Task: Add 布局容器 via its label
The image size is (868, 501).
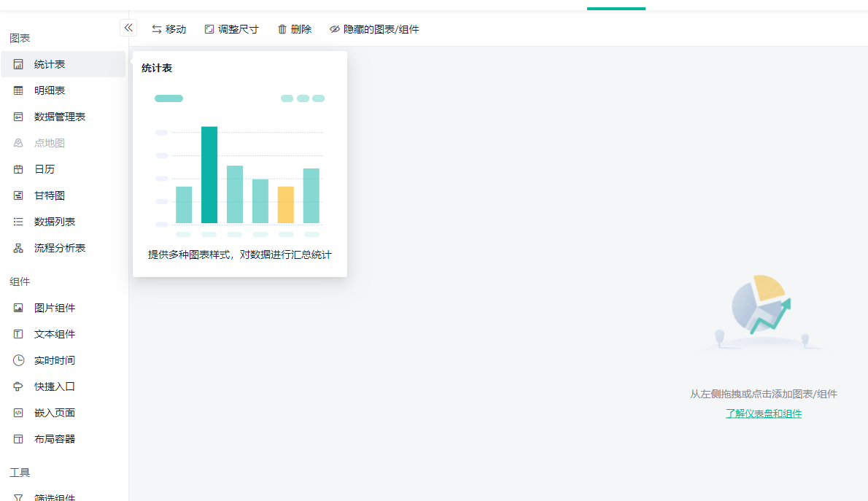Action: (x=54, y=439)
